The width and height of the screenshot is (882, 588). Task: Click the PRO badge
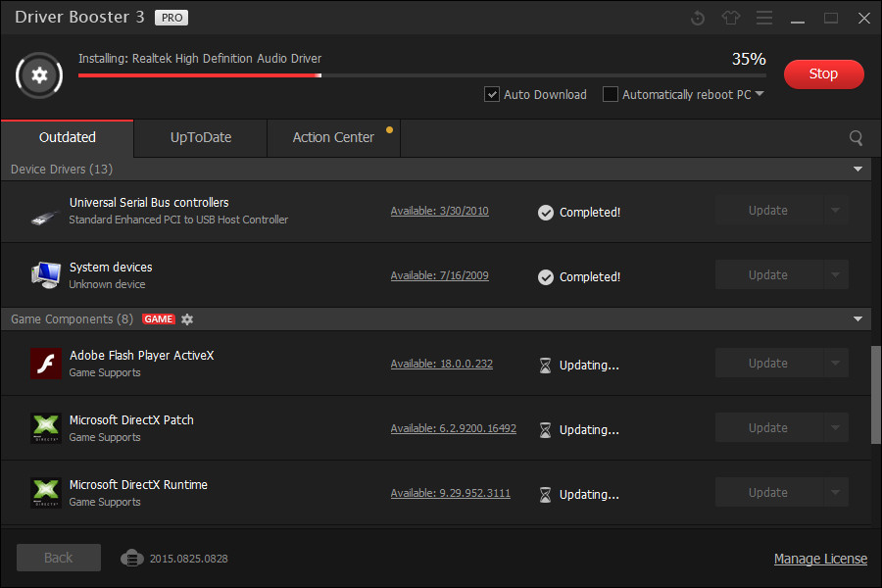171,16
